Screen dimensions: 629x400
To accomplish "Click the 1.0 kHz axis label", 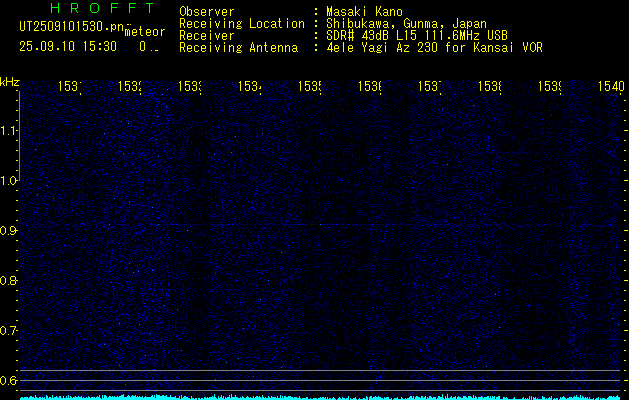I will [x=9, y=181].
